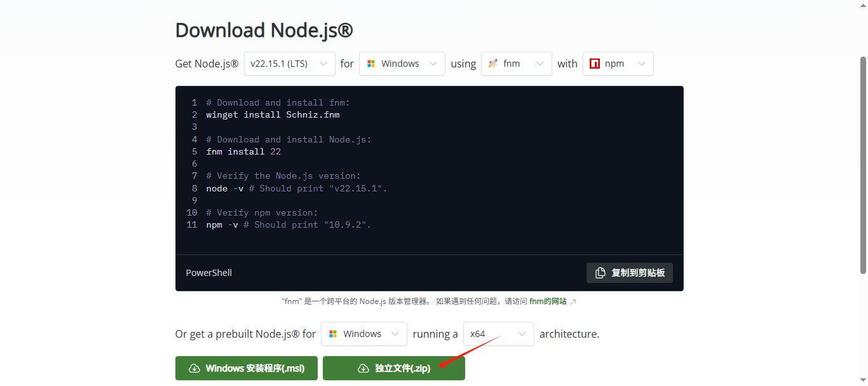Open the x64 architecture dropdown
The height and width of the screenshot is (386, 868).
[x=499, y=334]
